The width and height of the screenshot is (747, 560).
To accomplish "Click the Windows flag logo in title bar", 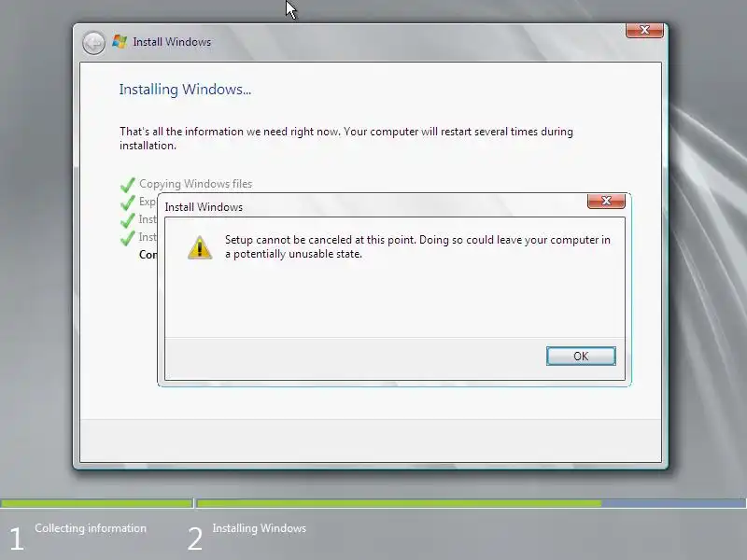I will (x=120, y=42).
